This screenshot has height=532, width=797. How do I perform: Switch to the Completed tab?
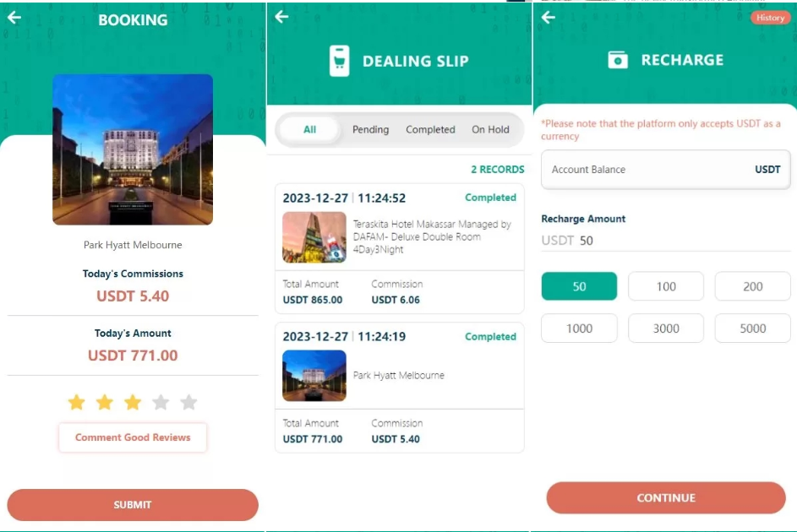[430, 129]
